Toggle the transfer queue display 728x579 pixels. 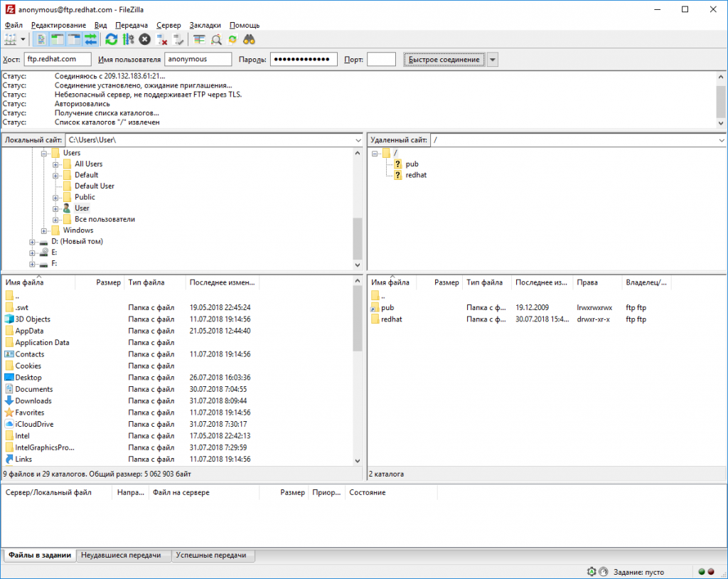(x=90, y=39)
